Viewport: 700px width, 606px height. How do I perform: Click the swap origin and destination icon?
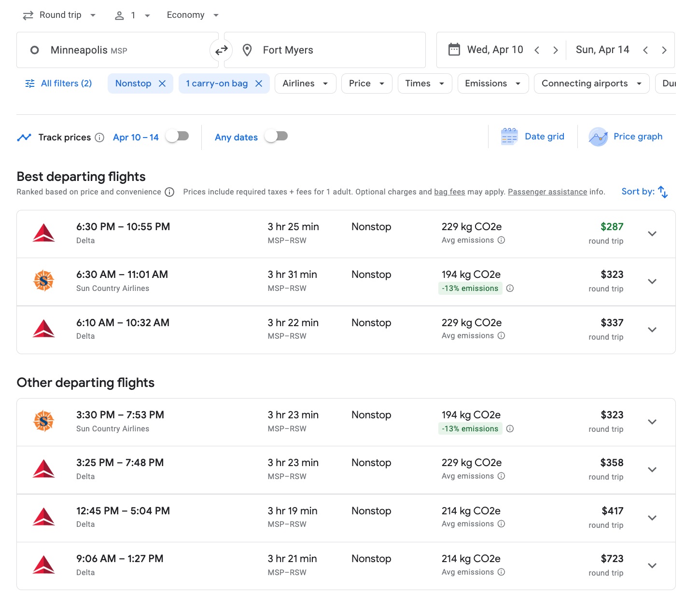pos(221,50)
